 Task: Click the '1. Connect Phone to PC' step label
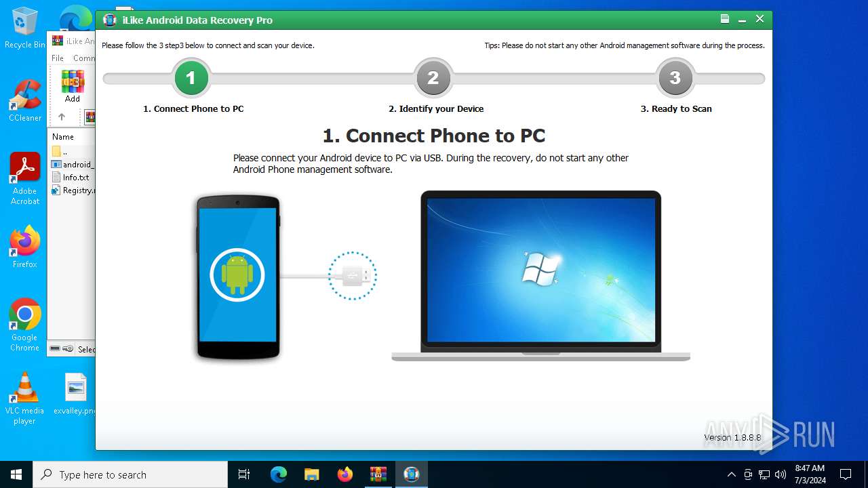[x=193, y=108]
